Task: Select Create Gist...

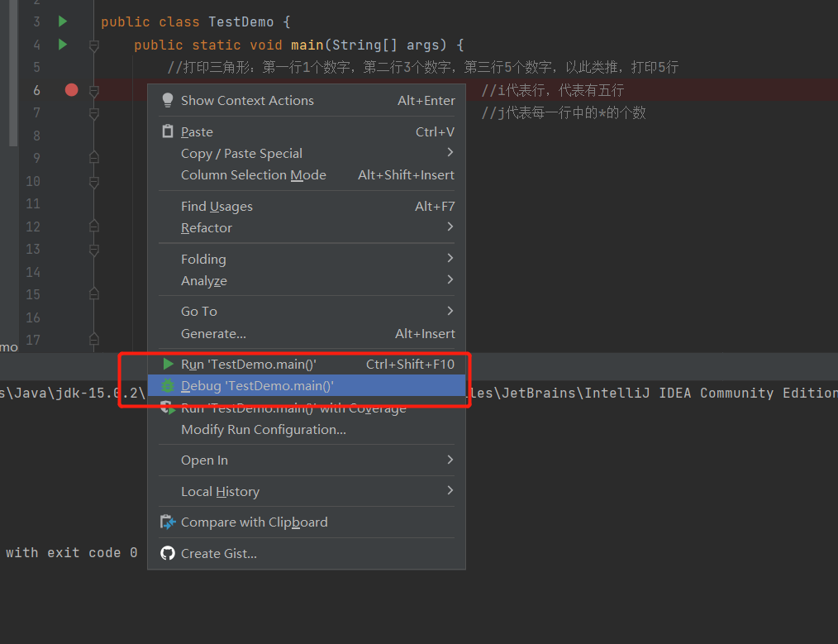Action: point(307,554)
